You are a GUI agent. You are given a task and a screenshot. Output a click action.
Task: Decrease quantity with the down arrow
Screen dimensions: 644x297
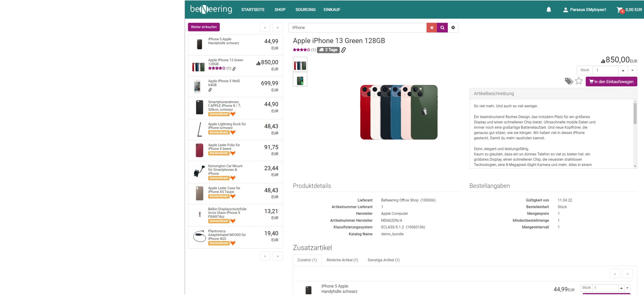pos(632,70)
